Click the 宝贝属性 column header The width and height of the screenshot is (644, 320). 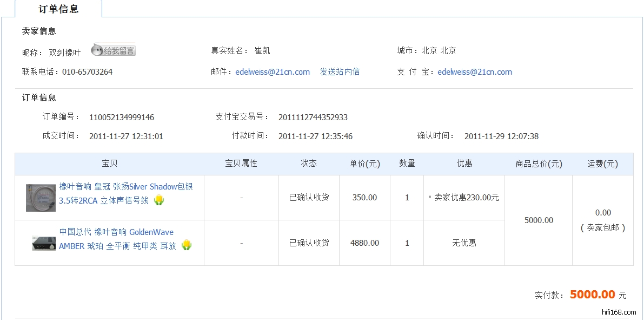tap(241, 164)
